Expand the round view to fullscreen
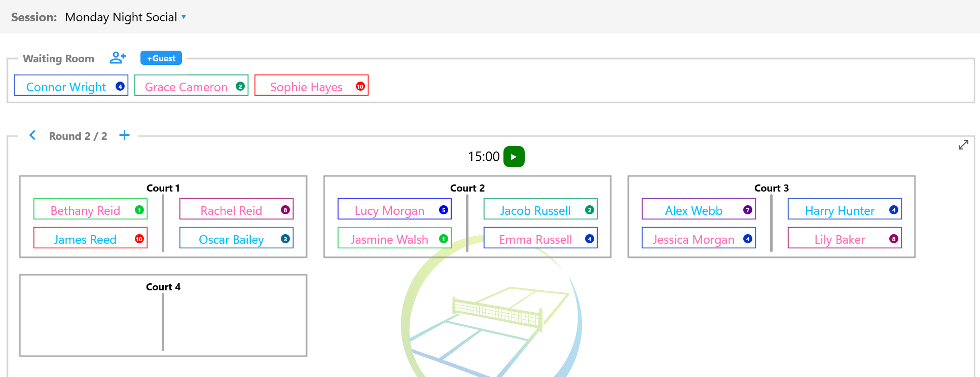 [x=963, y=145]
